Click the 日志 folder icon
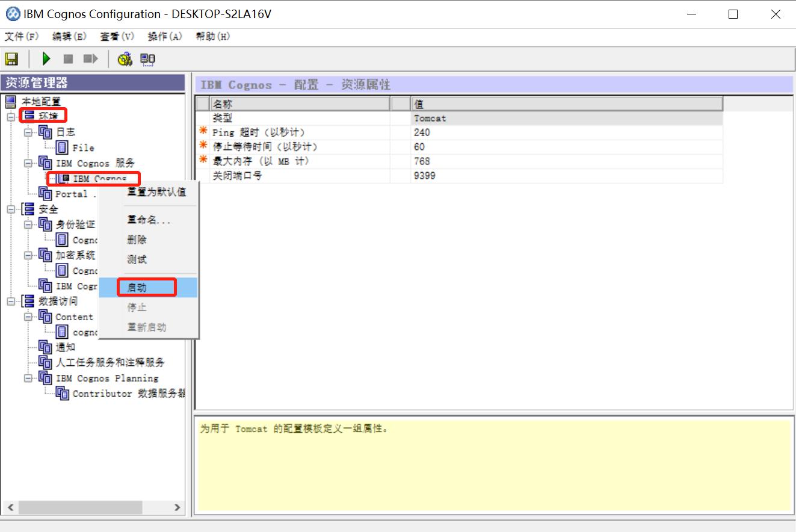796x532 pixels. 45,132
